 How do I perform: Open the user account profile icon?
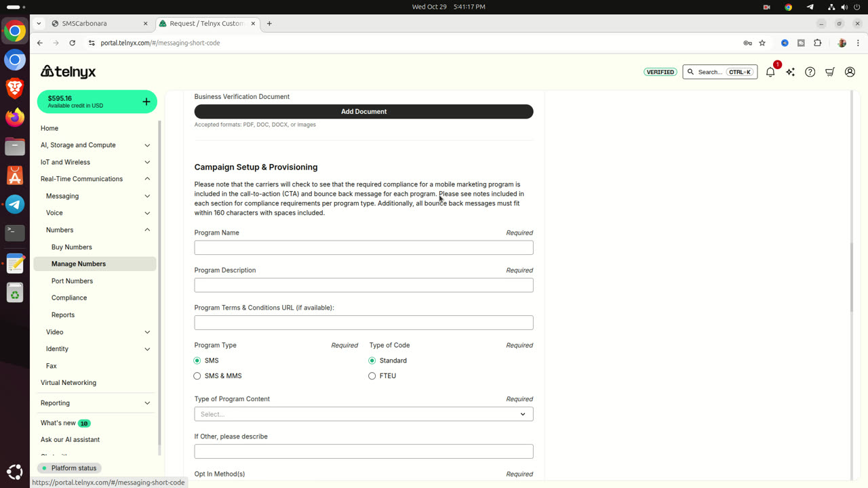tap(850, 72)
